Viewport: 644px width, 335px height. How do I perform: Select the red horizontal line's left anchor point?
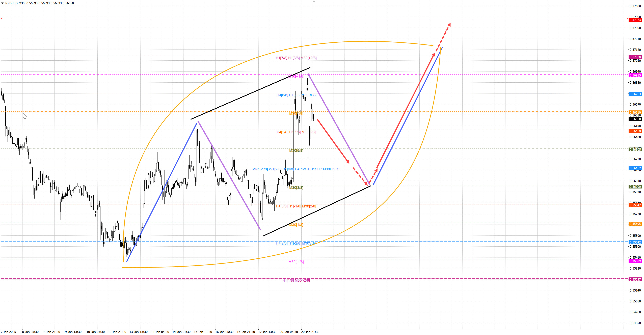tap(1, 19)
